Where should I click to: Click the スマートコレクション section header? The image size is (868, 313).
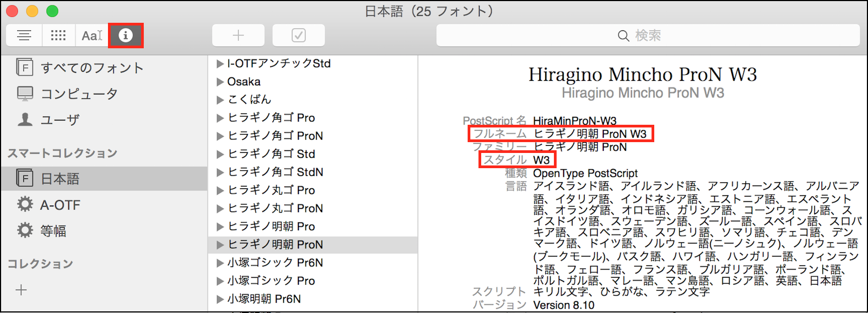[62, 154]
